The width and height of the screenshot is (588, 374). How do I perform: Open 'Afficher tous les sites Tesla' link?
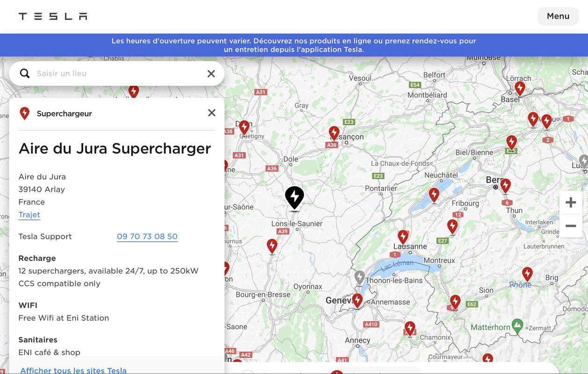[73, 370]
